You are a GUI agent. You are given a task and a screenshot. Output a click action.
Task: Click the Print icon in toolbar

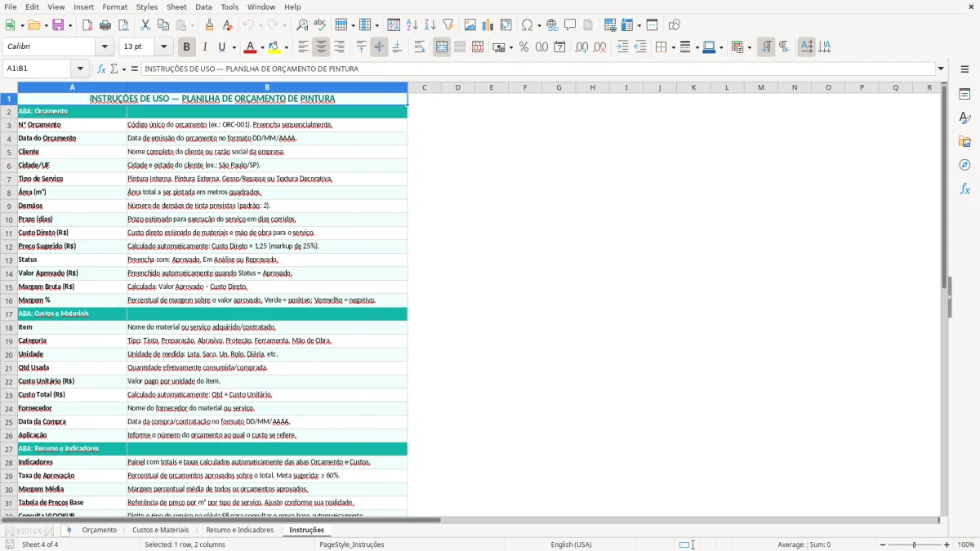coord(105,25)
